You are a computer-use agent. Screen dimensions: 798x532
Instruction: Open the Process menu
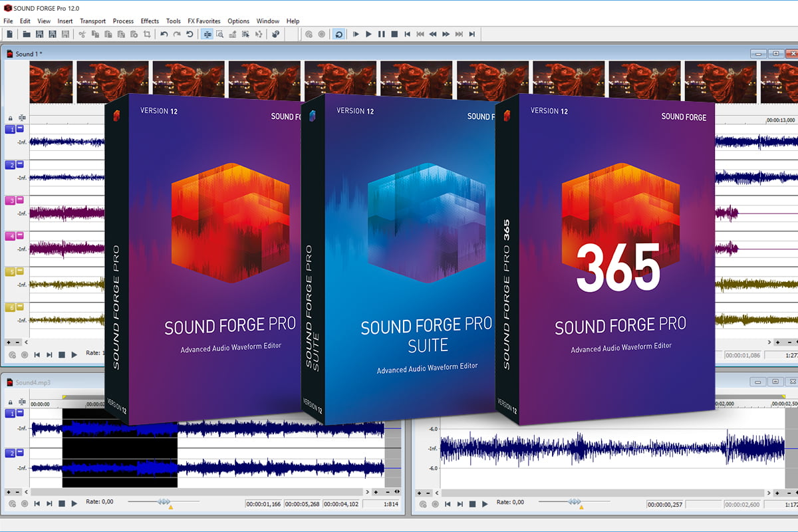[x=123, y=21]
